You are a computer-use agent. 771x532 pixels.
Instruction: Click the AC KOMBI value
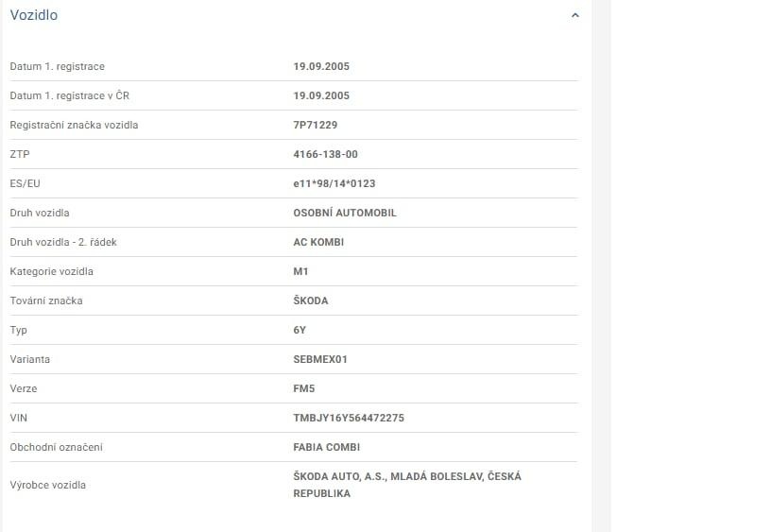point(318,242)
